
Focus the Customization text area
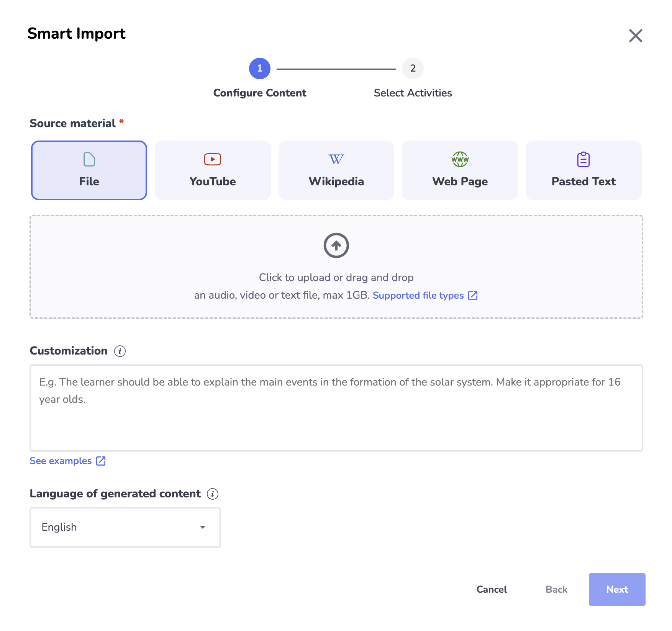(336, 408)
